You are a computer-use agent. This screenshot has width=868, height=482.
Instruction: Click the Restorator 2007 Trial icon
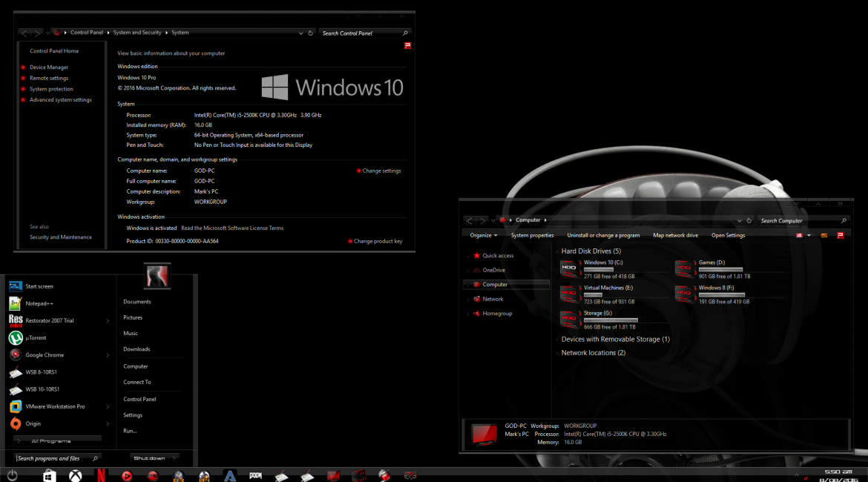pos(16,320)
